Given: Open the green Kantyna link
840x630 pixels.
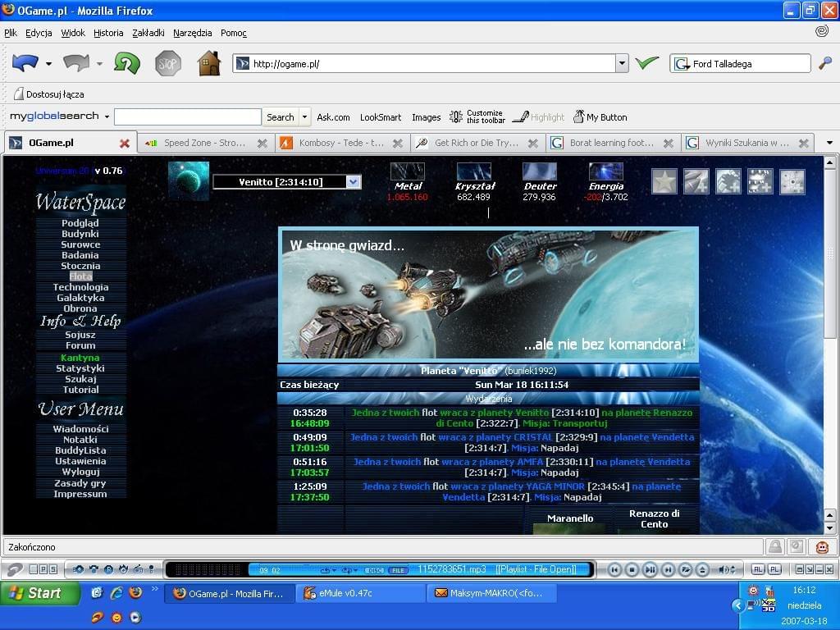Looking at the screenshot, I should 80,358.
